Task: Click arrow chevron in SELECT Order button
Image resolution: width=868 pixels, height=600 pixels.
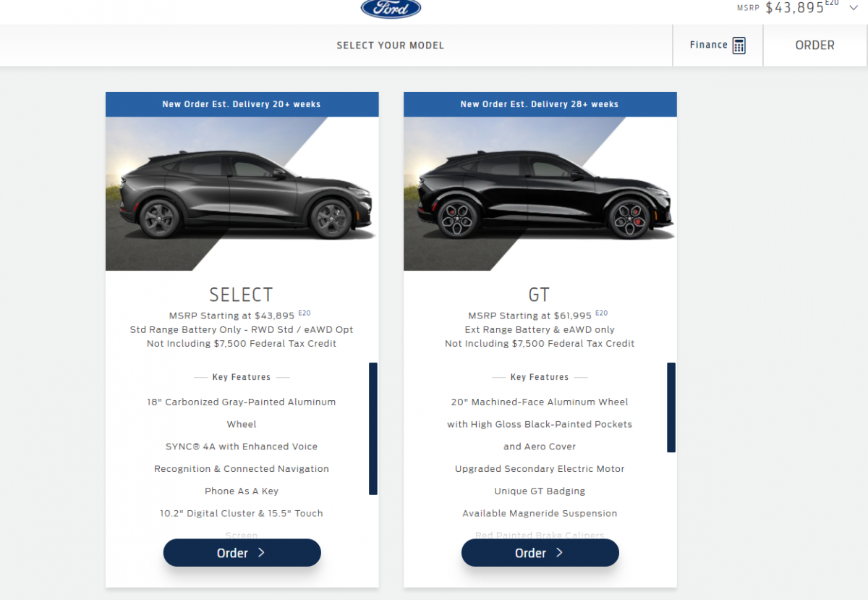Action: pyautogui.click(x=262, y=553)
